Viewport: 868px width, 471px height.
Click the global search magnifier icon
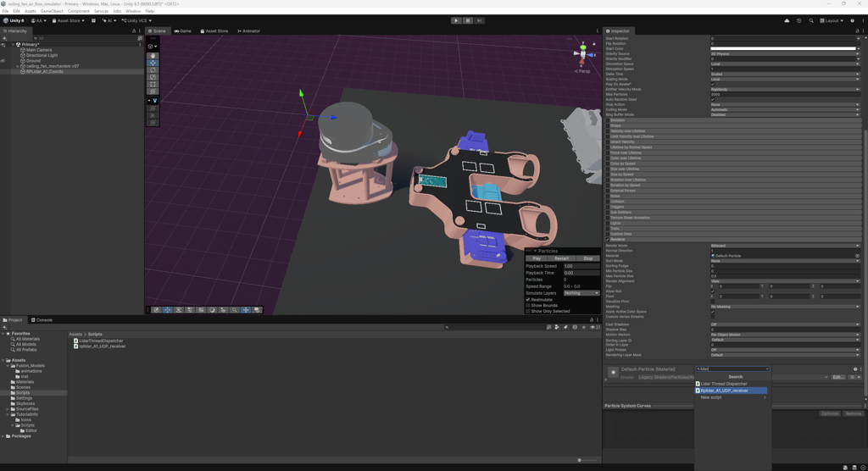[x=811, y=20]
